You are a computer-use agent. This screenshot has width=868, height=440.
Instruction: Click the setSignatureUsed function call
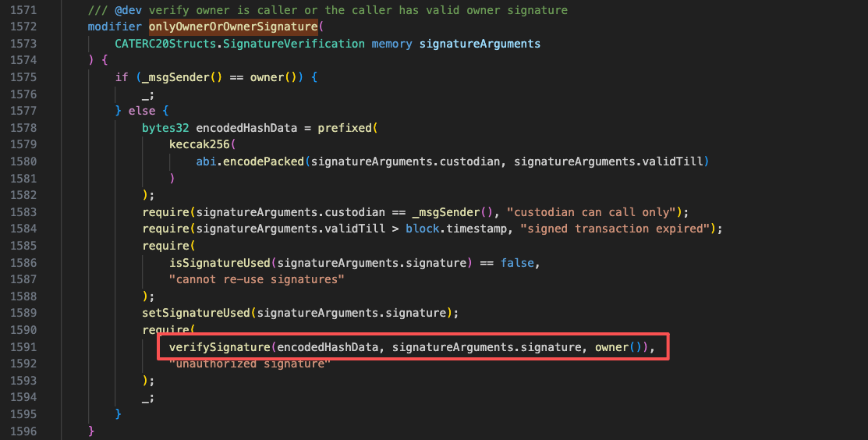tap(195, 313)
